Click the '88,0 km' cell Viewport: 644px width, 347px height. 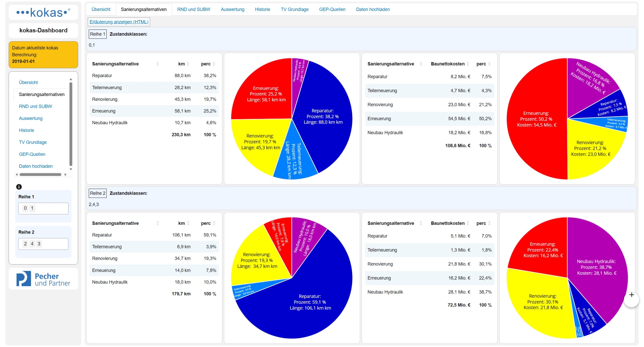(183, 76)
